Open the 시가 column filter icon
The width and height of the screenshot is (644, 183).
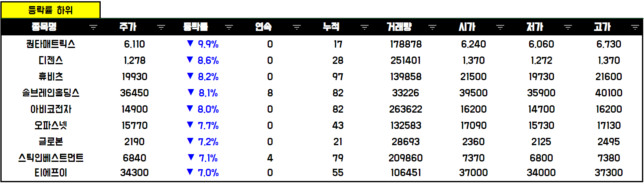tap(500, 27)
